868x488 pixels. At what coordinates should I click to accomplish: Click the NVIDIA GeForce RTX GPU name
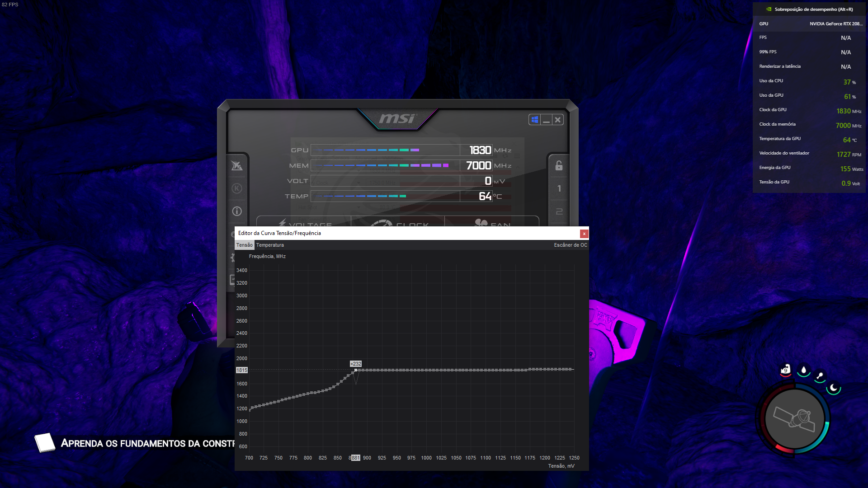click(836, 23)
